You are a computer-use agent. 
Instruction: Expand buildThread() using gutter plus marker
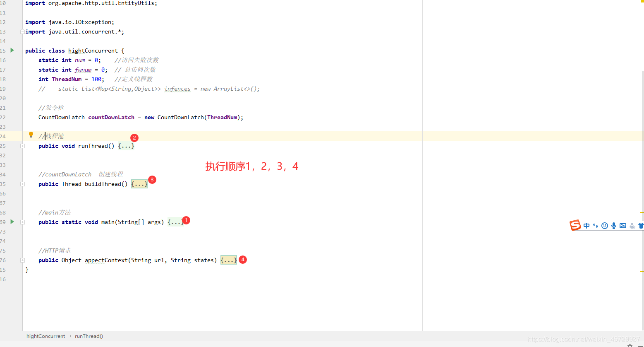[22, 184]
